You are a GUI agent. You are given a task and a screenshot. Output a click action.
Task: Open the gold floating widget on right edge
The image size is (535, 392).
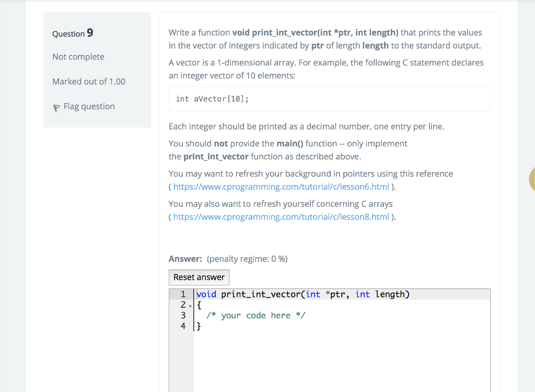pos(532,179)
